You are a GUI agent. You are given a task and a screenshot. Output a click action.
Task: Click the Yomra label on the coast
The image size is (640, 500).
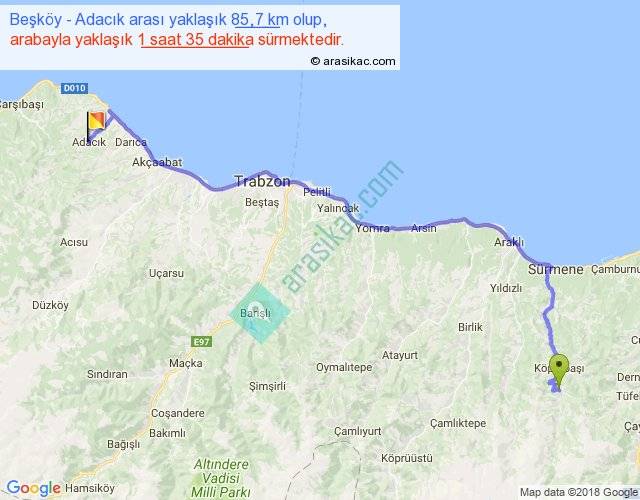tap(372, 228)
